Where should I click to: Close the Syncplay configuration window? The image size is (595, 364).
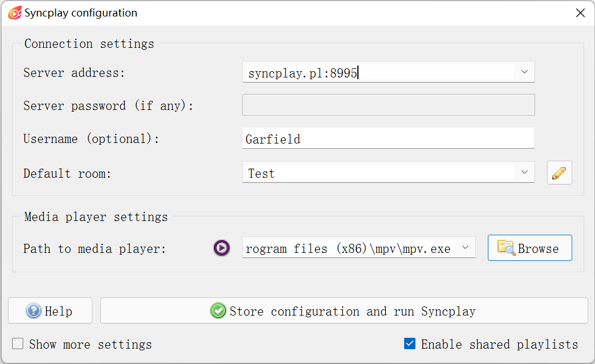pos(580,13)
